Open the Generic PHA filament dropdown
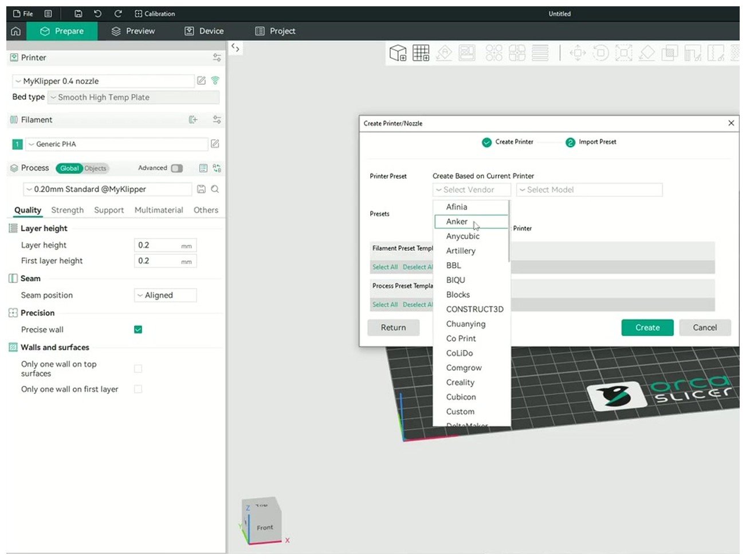Screen dimensions: 746x560 coord(116,144)
